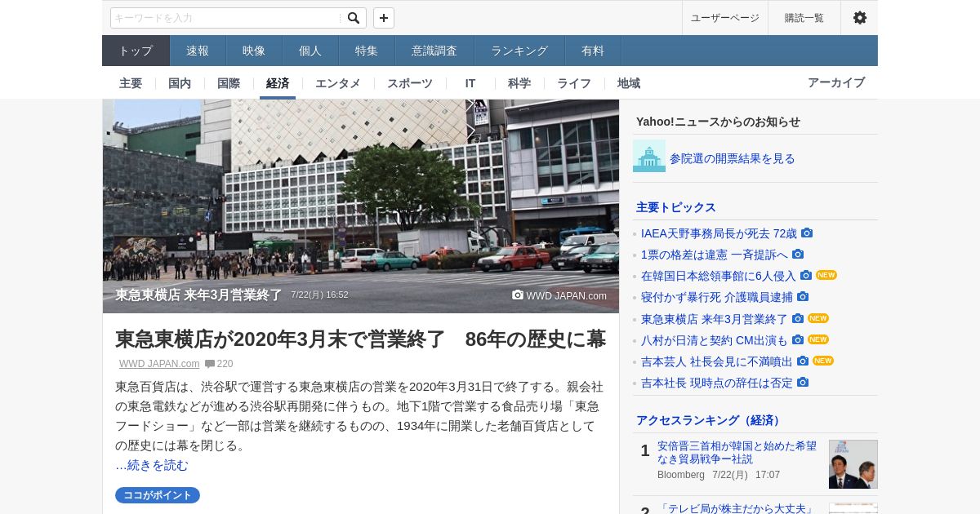The height and width of the screenshot is (514, 980).
Task: Click NEW badge beside 在韓国日本総領事館に6人侵入
Action: tap(826, 275)
